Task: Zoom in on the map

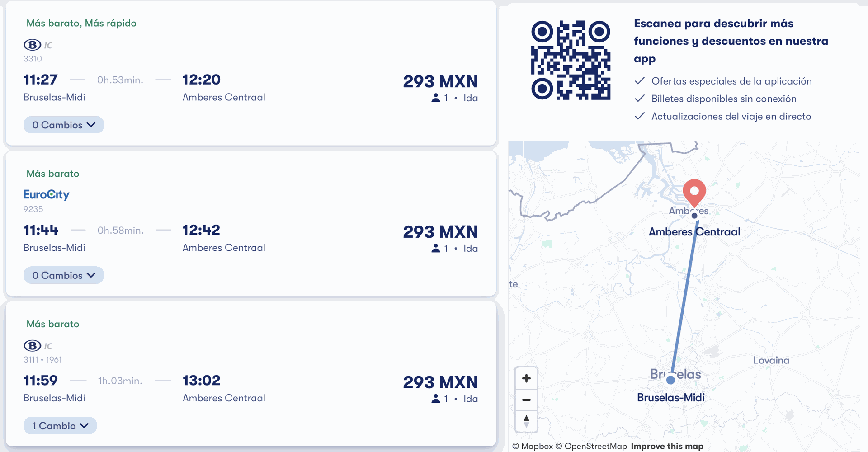Action: [526, 378]
